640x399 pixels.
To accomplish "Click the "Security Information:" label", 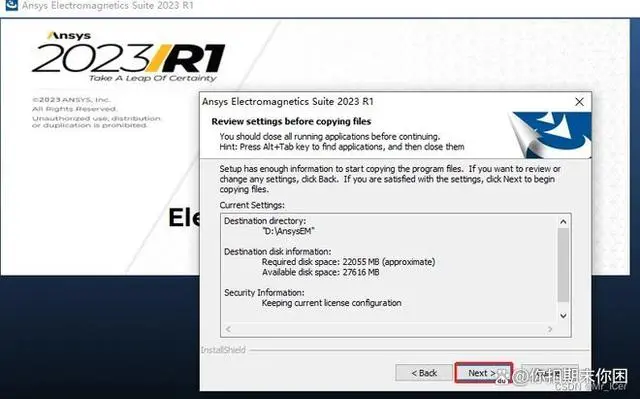I will tap(264, 293).
